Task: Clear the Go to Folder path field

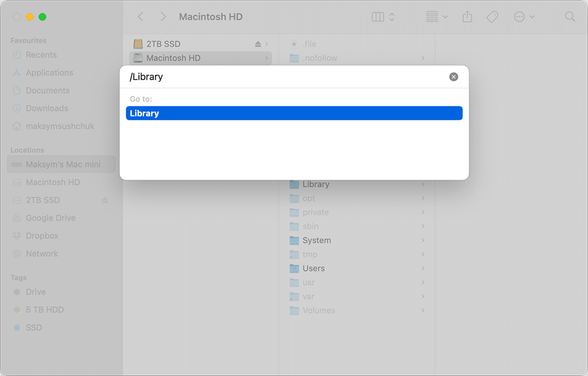Action: pyautogui.click(x=453, y=77)
